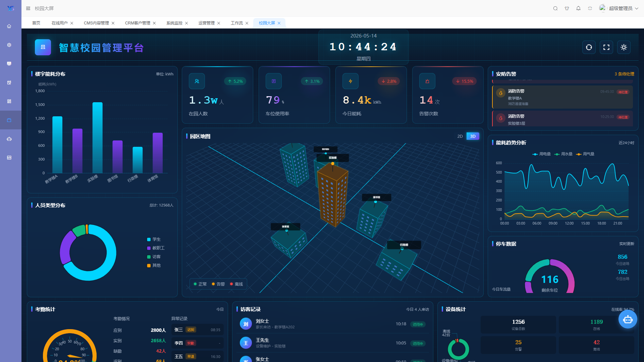Toggle 访客 in the personnel donut legend
644x362 pixels.
154,257
